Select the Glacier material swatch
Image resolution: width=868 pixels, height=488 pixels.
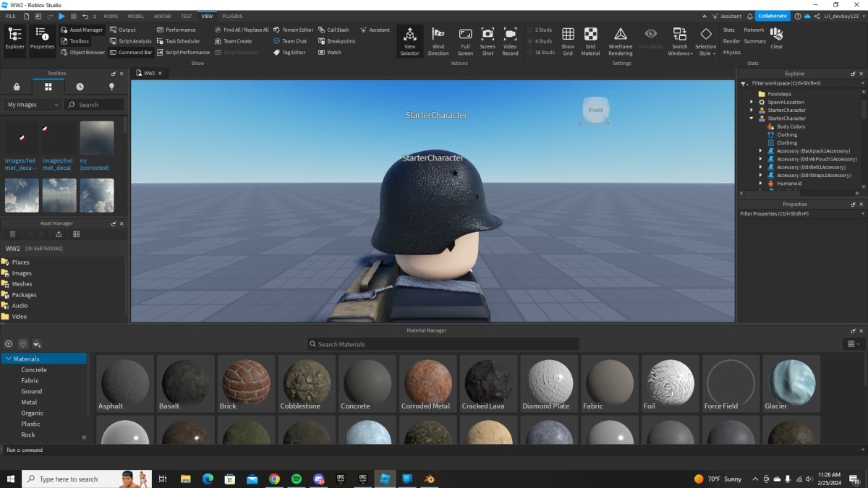point(790,381)
